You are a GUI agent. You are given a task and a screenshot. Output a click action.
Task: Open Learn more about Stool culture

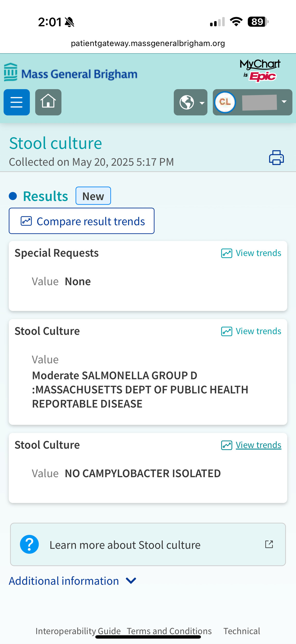click(125, 545)
